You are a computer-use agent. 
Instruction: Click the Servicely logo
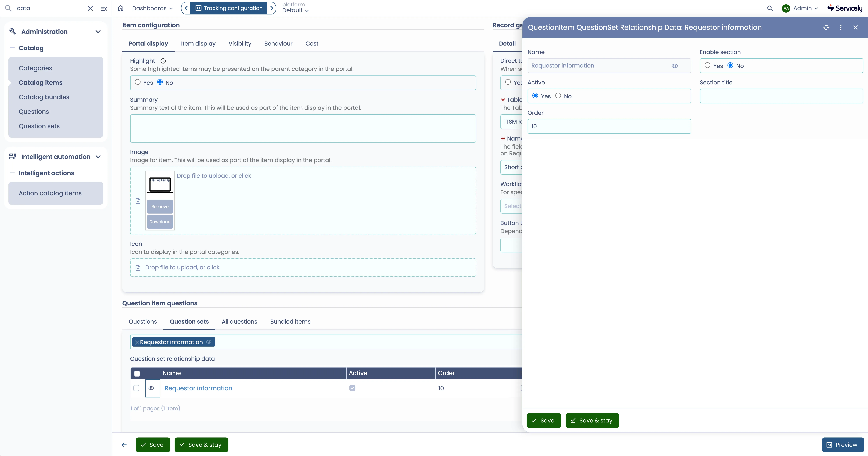[845, 8]
